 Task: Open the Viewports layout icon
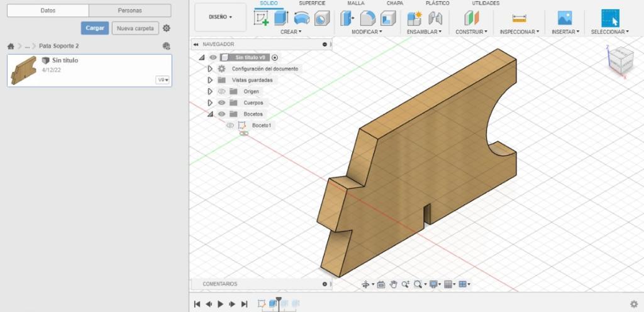point(462,284)
